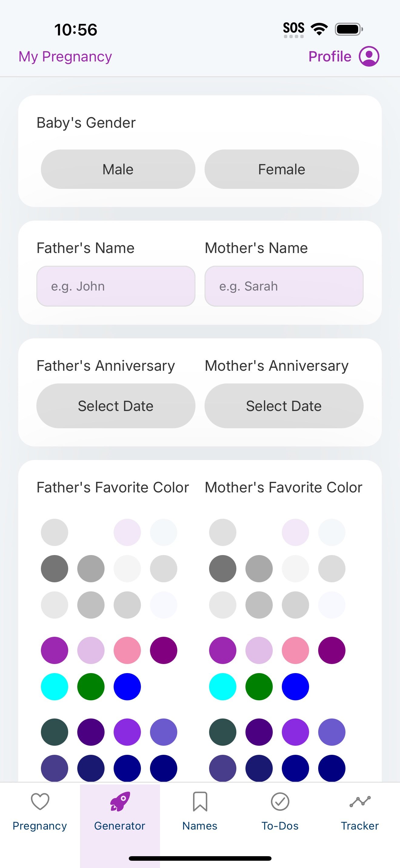This screenshot has width=400, height=868.
Task: Go to My Pregnancy title link
Action: click(65, 57)
